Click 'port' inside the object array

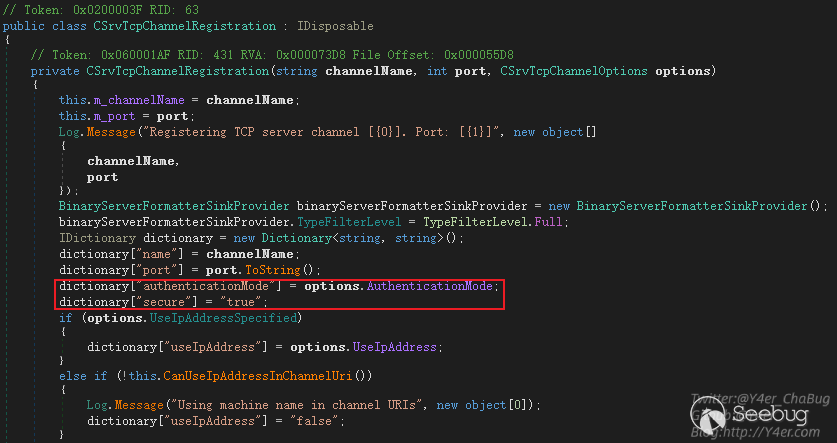pyautogui.click(x=102, y=177)
